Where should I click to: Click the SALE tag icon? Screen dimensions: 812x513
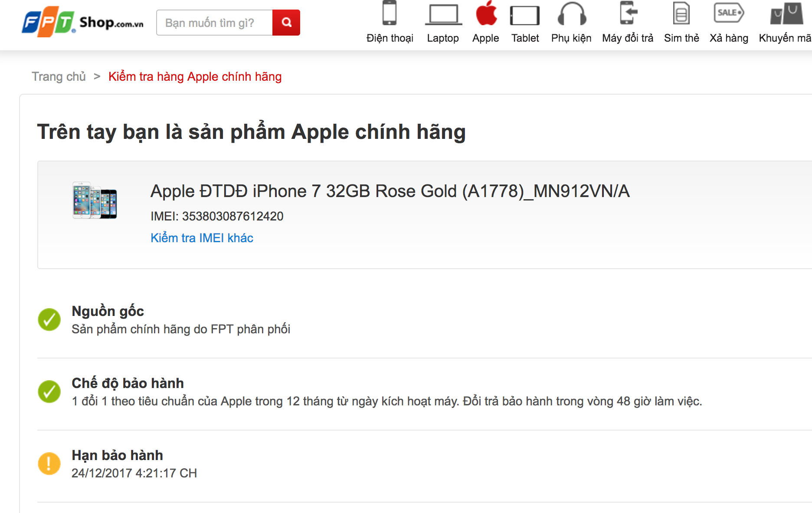click(729, 13)
